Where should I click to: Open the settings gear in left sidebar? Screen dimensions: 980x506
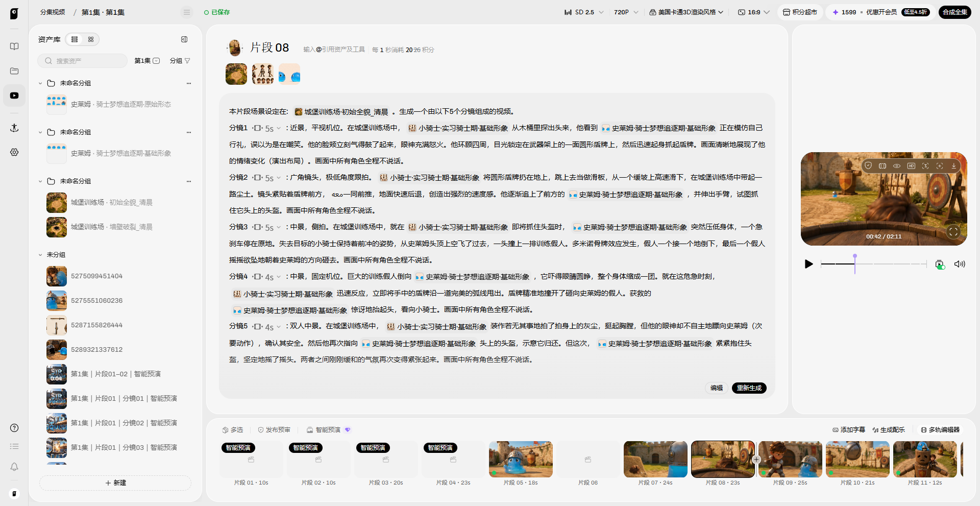[x=14, y=152]
